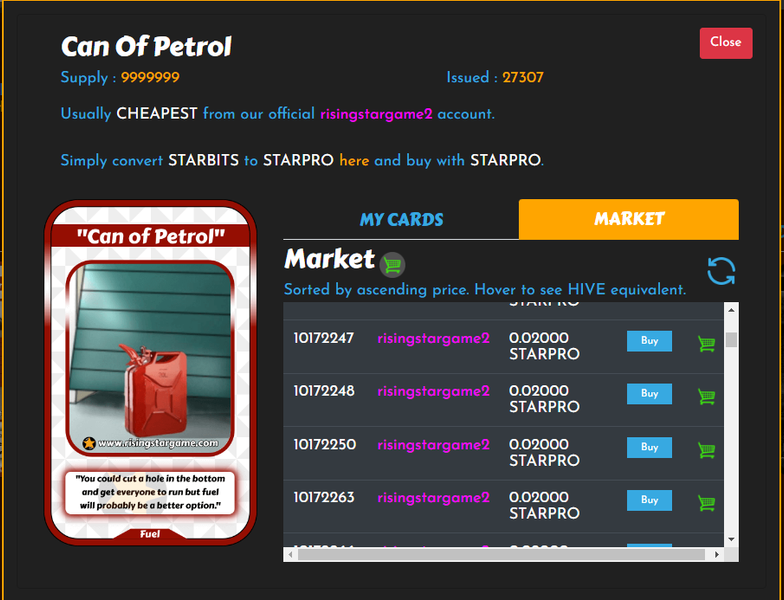Buy card 10172247 for 0.02000 STARPRO
The height and width of the screenshot is (600, 784).
click(649, 341)
